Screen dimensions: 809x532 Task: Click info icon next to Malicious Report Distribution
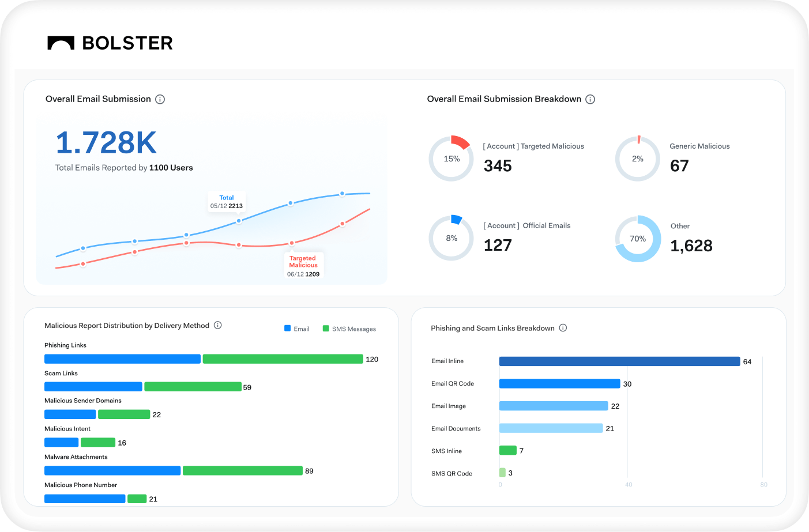pyautogui.click(x=218, y=325)
